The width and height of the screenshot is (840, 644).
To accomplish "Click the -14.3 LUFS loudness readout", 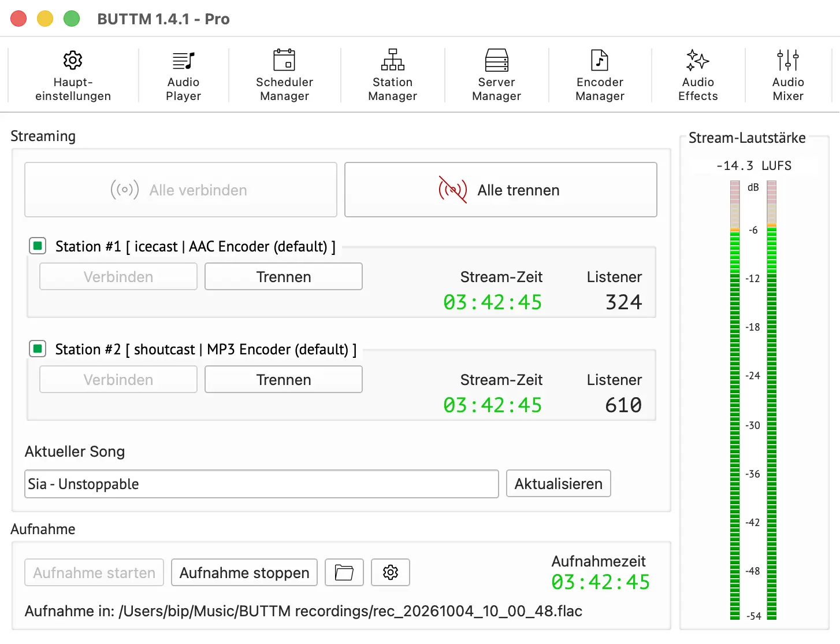I will 754,166.
